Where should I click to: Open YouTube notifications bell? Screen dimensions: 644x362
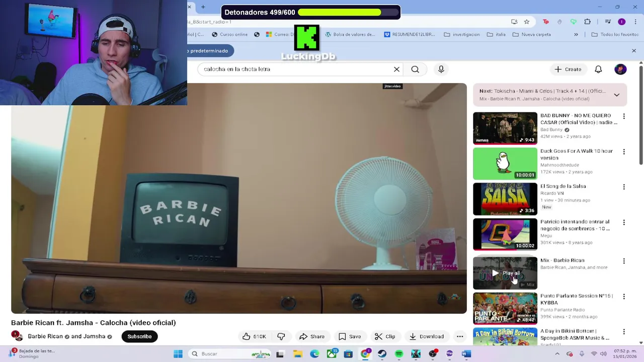click(x=598, y=69)
